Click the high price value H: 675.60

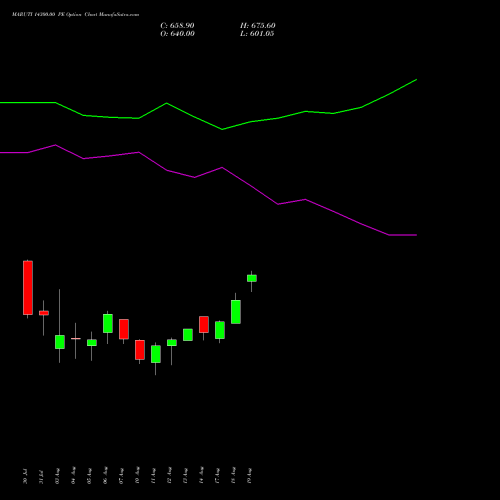pos(258,26)
